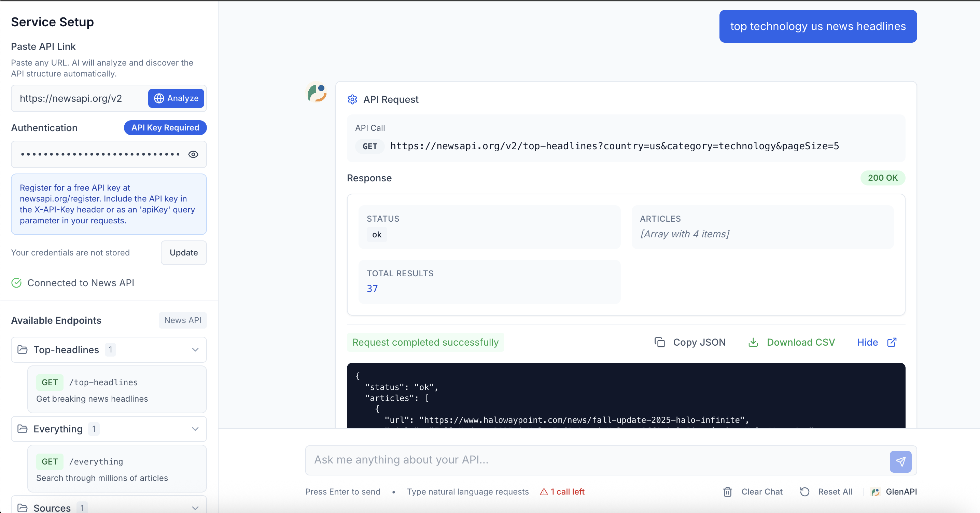This screenshot has height=513, width=980.
Task: Click the masked API key field
Action: pos(100,154)
